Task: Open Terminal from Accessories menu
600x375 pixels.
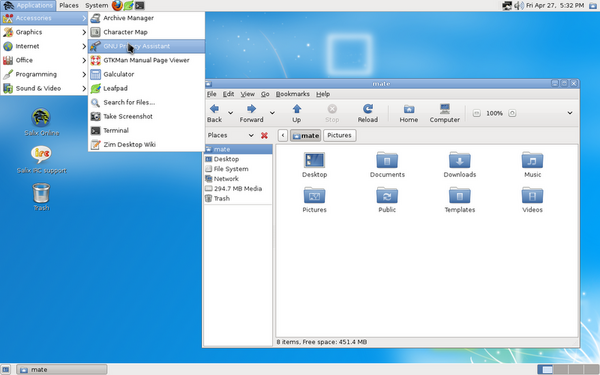Action: 146,130
